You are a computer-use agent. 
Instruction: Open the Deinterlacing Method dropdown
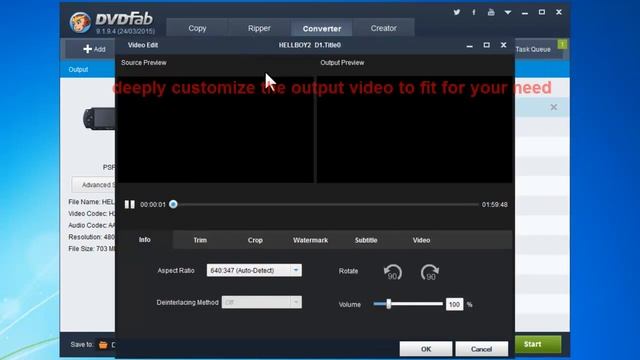(262, 302)
